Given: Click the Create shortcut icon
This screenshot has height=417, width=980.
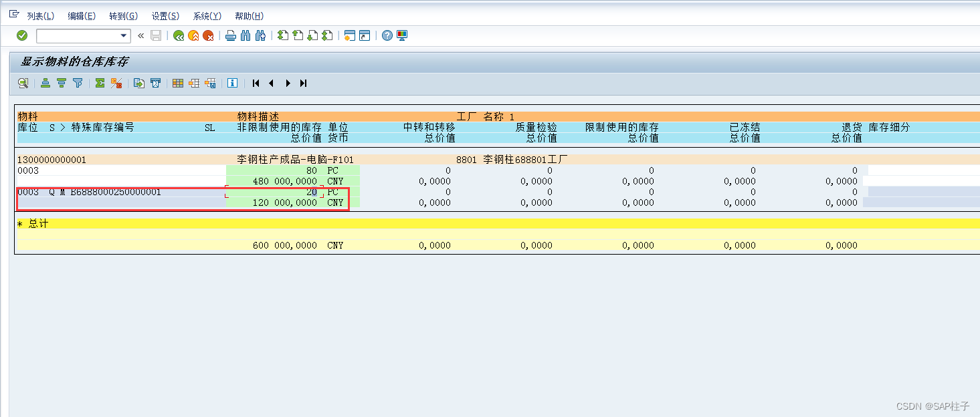Looking at the screenshot, I should pyautogui.click(x=365, y=35).
